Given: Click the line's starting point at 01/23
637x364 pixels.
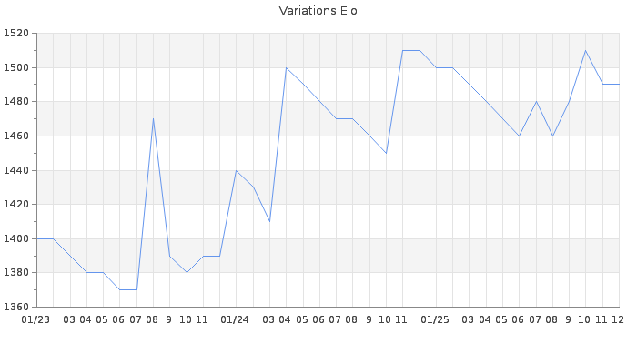Looking at the screenshot, I should (36, 238).
